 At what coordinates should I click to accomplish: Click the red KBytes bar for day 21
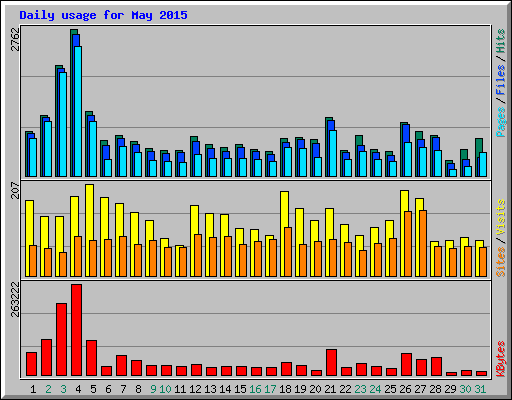(331, 363)
